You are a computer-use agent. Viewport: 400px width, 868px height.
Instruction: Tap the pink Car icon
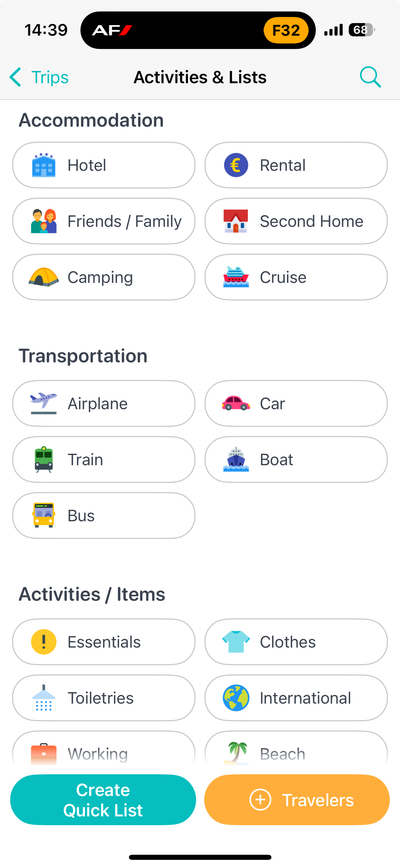[236, 403]
